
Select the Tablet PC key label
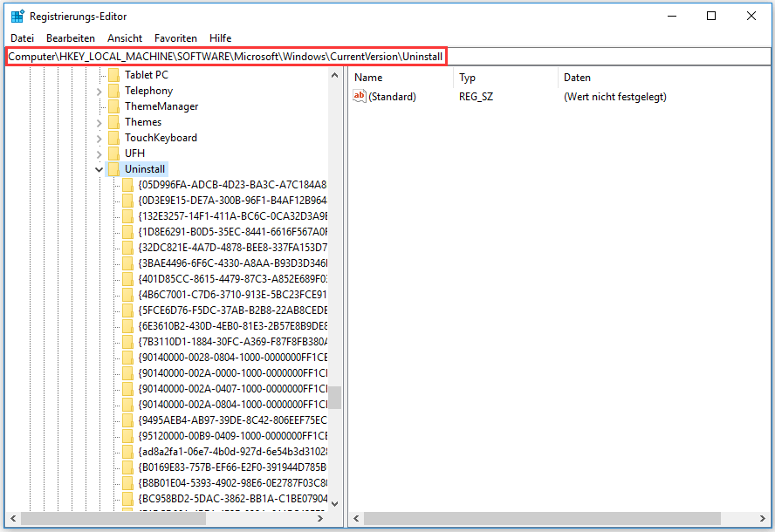[147, 75]
